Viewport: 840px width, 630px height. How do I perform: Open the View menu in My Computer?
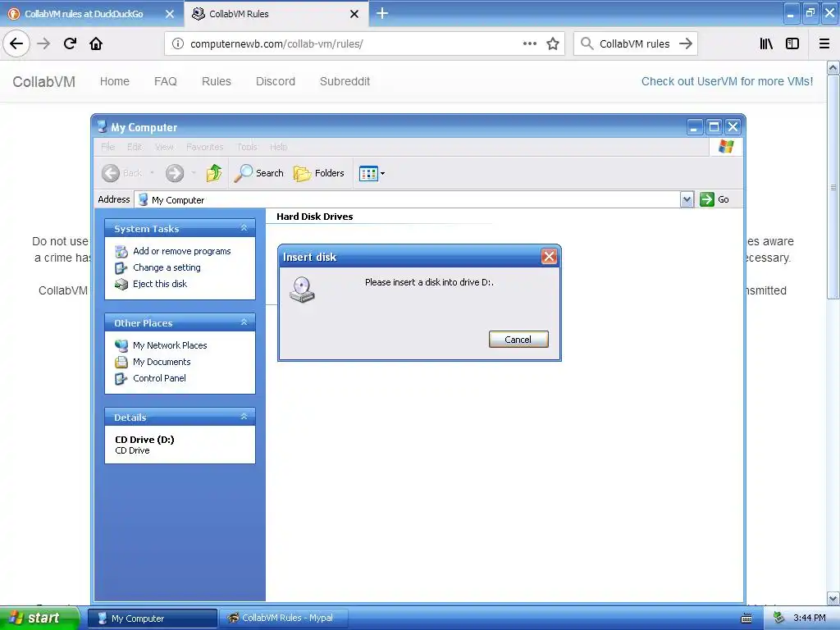point(164,147)
